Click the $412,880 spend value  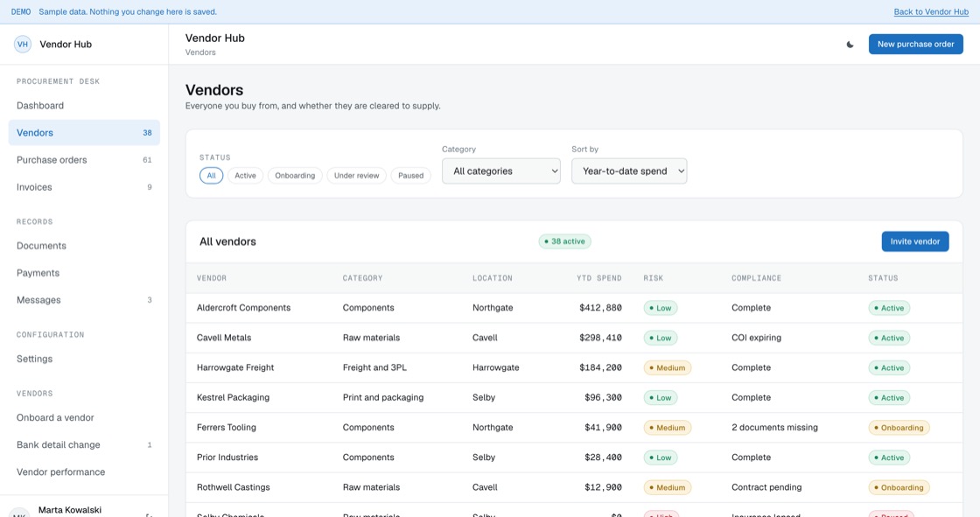(600, 308)
